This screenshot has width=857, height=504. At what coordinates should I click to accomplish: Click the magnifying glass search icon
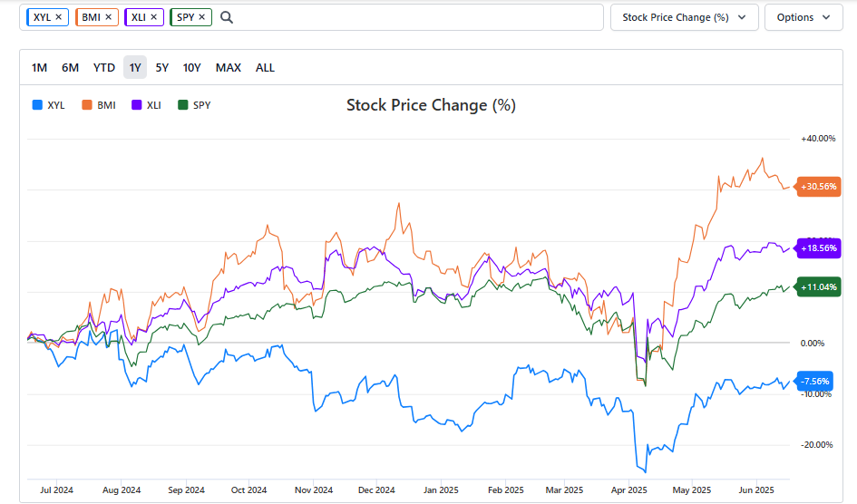227,17
